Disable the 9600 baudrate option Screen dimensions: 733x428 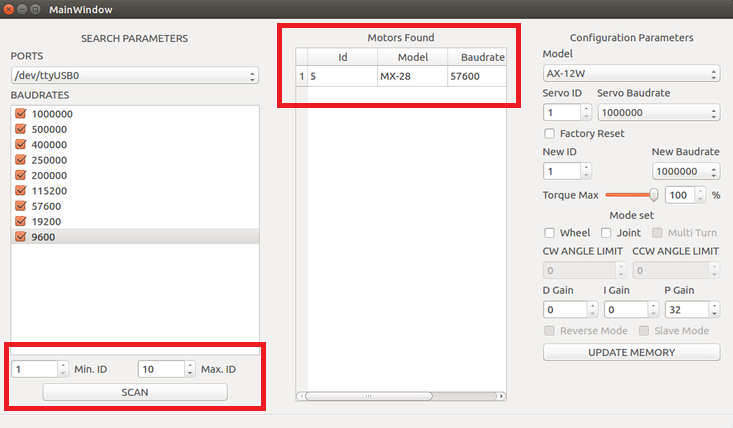[x=22, y=236]
